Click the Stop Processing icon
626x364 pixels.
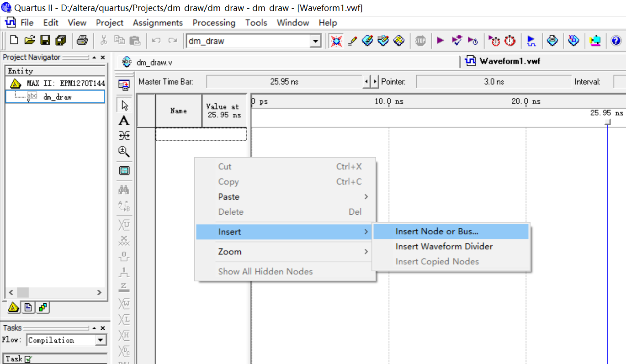(x=420, y=41)
